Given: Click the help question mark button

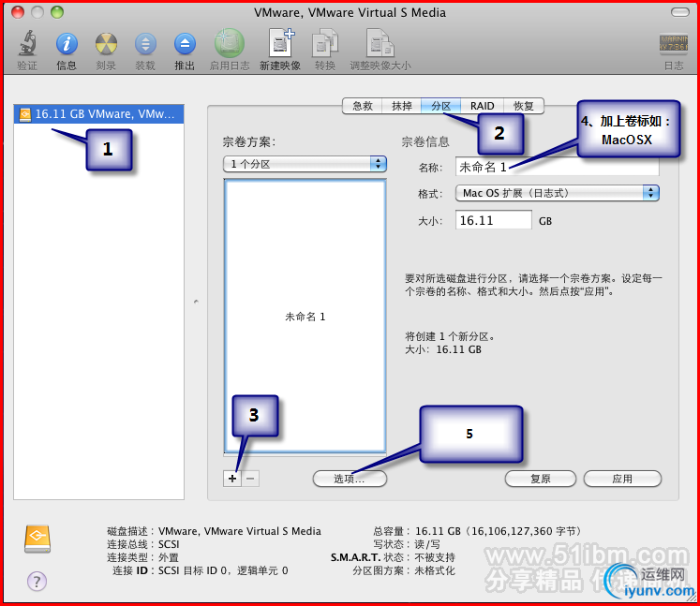Looking at the screenshot, I should [37, 581].
